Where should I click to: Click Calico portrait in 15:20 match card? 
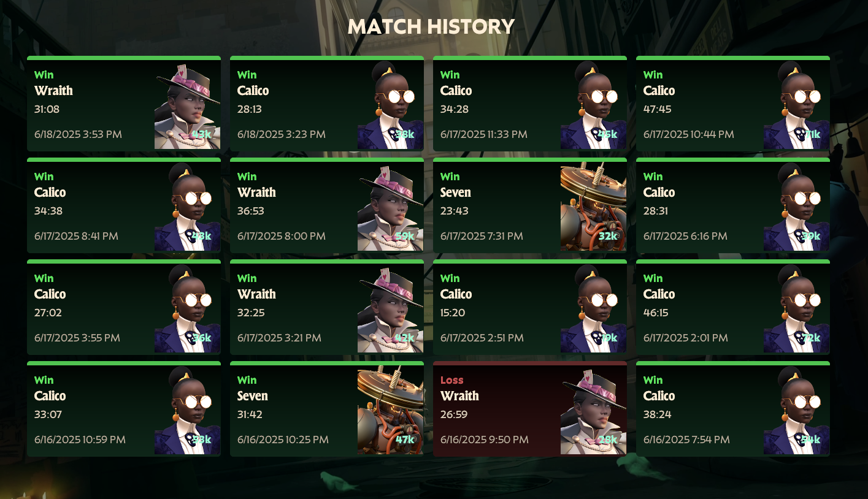pos(593,309)
